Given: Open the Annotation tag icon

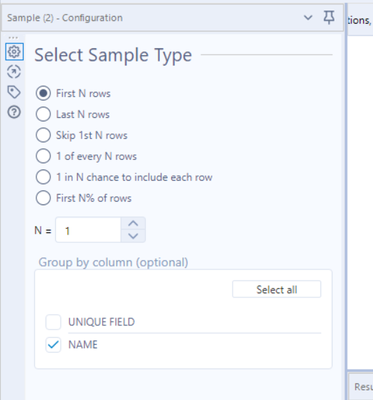Looking at the screenshot, I should 14,92.
